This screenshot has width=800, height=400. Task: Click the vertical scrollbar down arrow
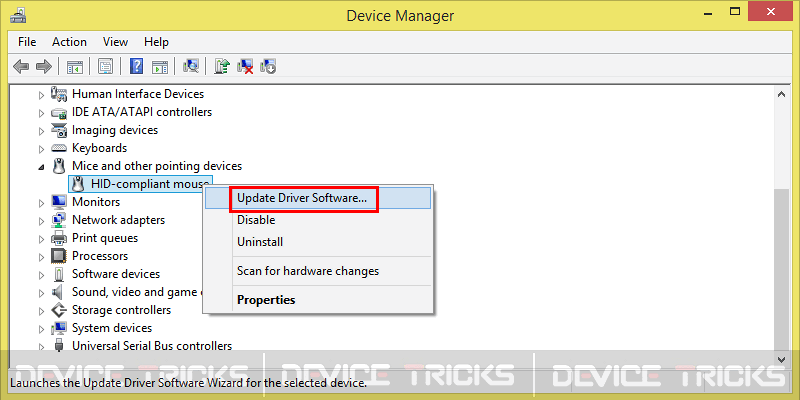(x=781, y=357)
